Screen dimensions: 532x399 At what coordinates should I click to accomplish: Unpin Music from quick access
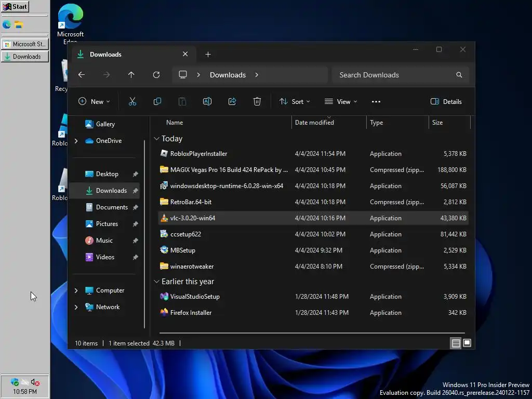[136, 241]
